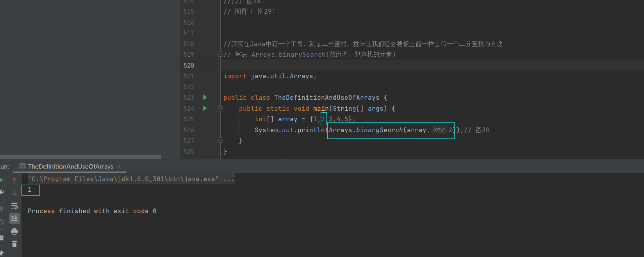Click line number 520 in the gutter
Screen dimensions: 644x257
189,65
